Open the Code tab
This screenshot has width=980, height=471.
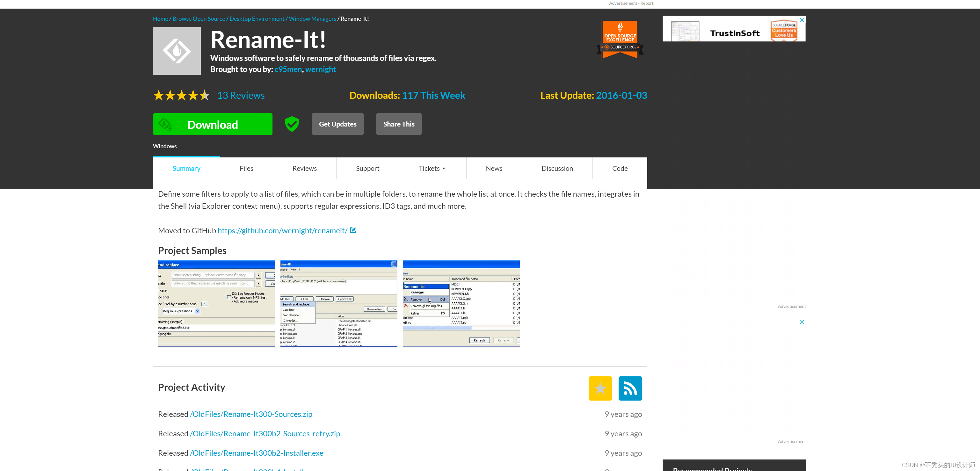620,168
